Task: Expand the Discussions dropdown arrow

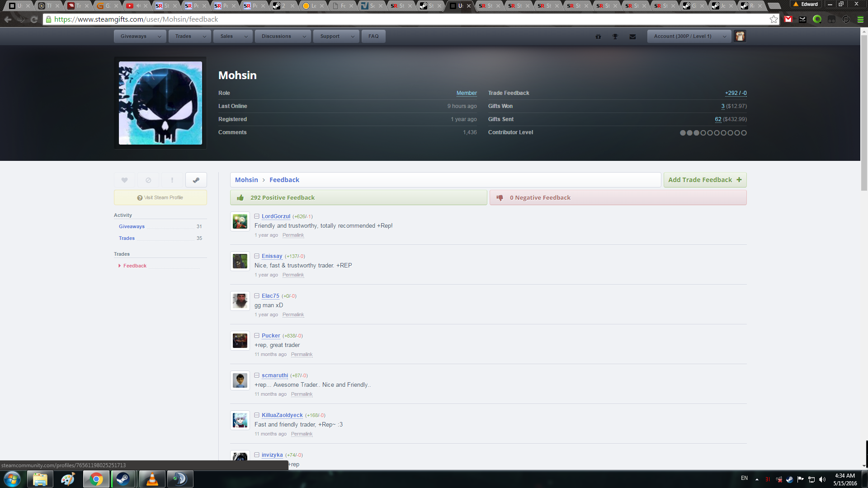Action: 304,37
